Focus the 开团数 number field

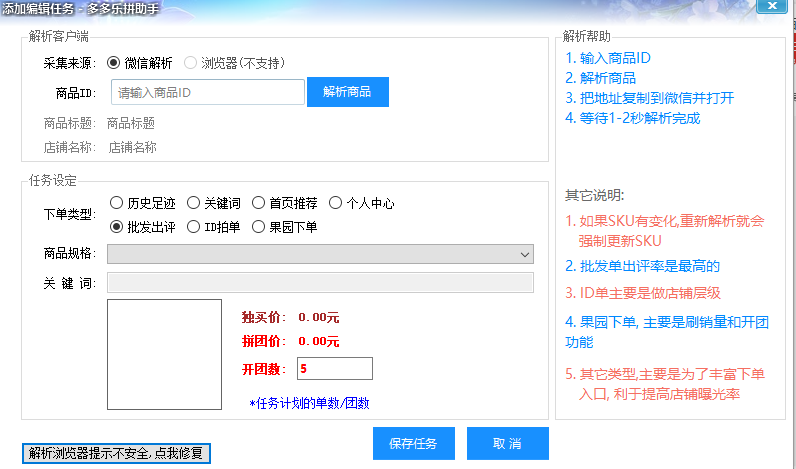(x=335, y=368)
